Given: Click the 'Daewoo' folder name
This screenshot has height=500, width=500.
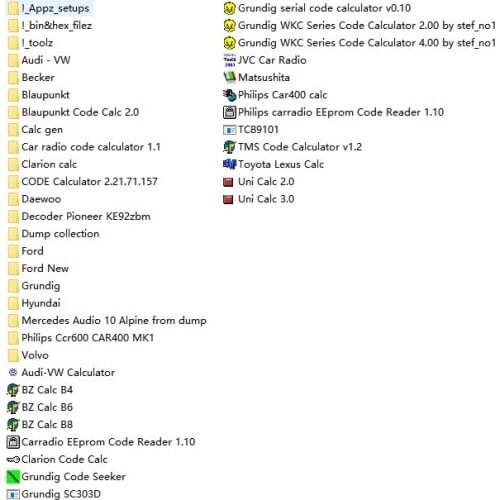Looking at the screenshot, I should click(x=41, y=199).
